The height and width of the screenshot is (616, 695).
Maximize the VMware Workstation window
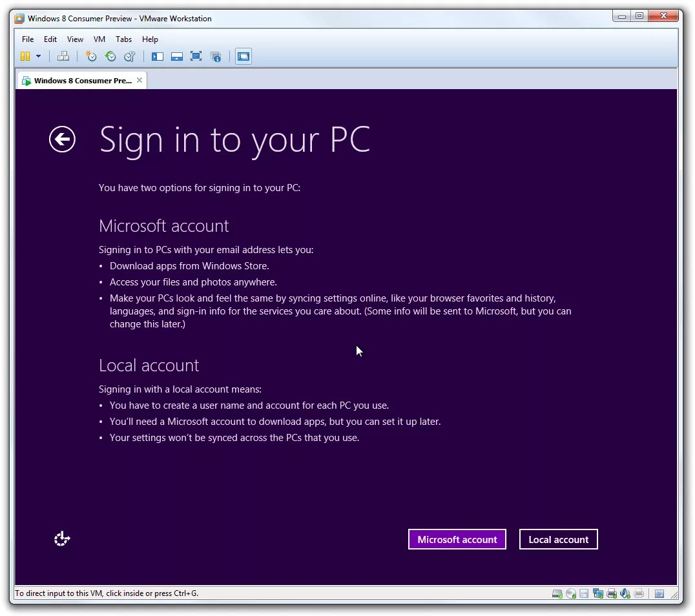point(639,16)
